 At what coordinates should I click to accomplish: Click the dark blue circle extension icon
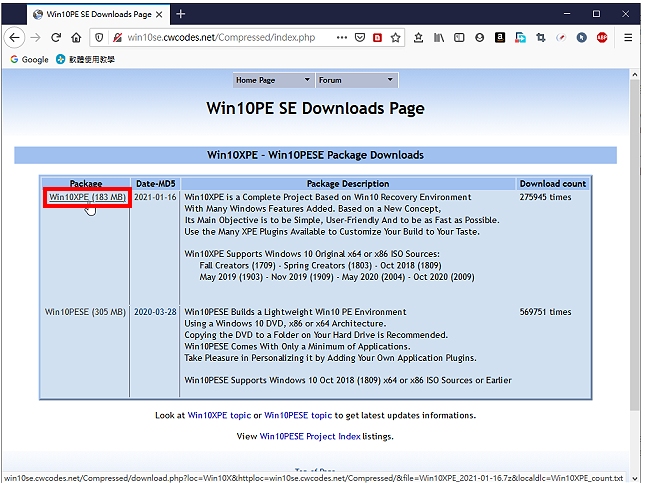[581, 38]
